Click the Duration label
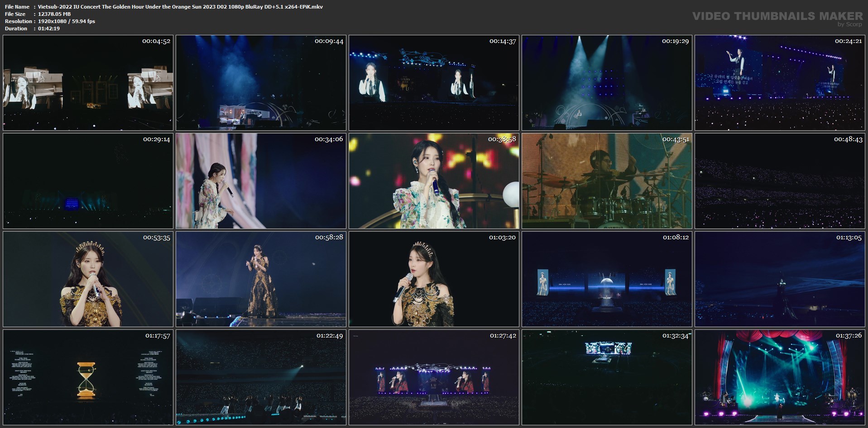The width and height of the screenshot is (868, 428). point(16,29)
